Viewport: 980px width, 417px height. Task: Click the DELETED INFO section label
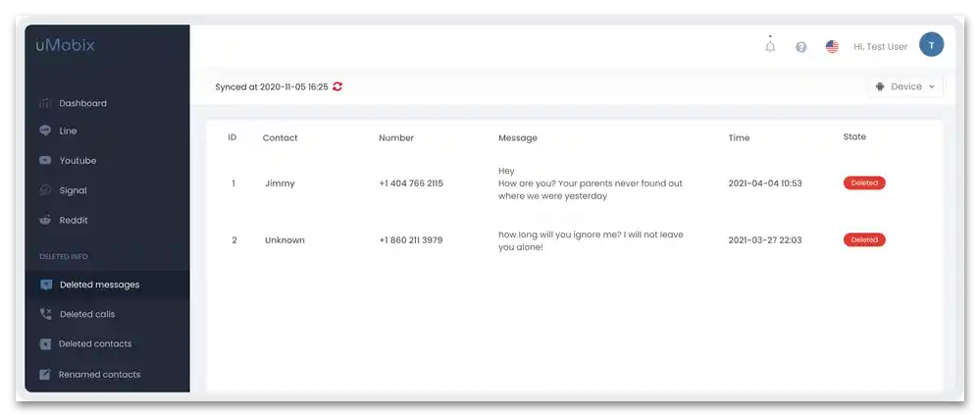63,256
